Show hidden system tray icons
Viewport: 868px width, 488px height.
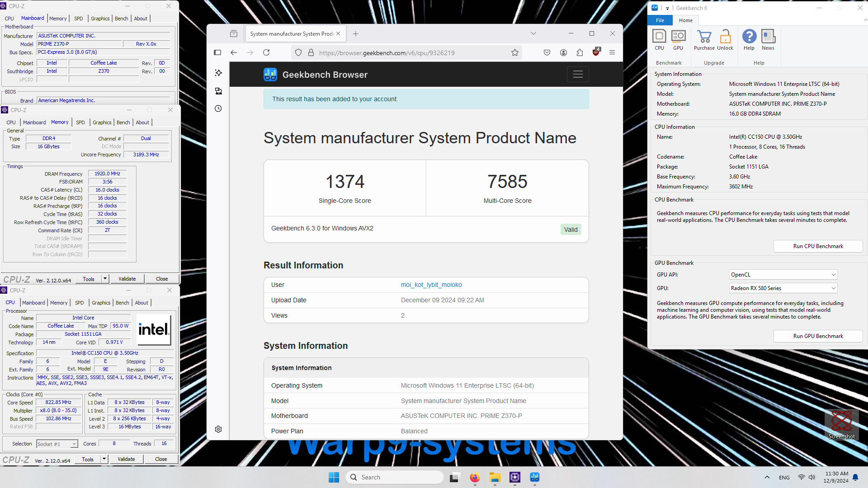(767, 477)
